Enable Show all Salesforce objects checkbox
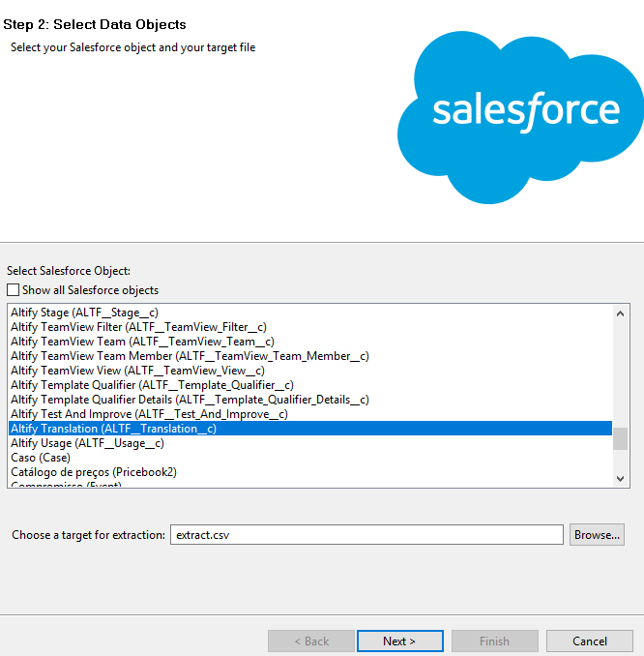 click(x=13, y=290)
